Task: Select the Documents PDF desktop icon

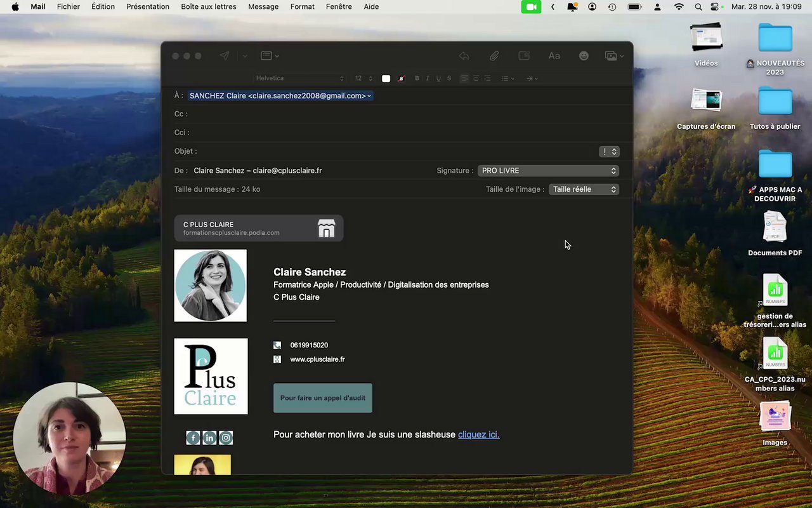Action: point(775,234)
